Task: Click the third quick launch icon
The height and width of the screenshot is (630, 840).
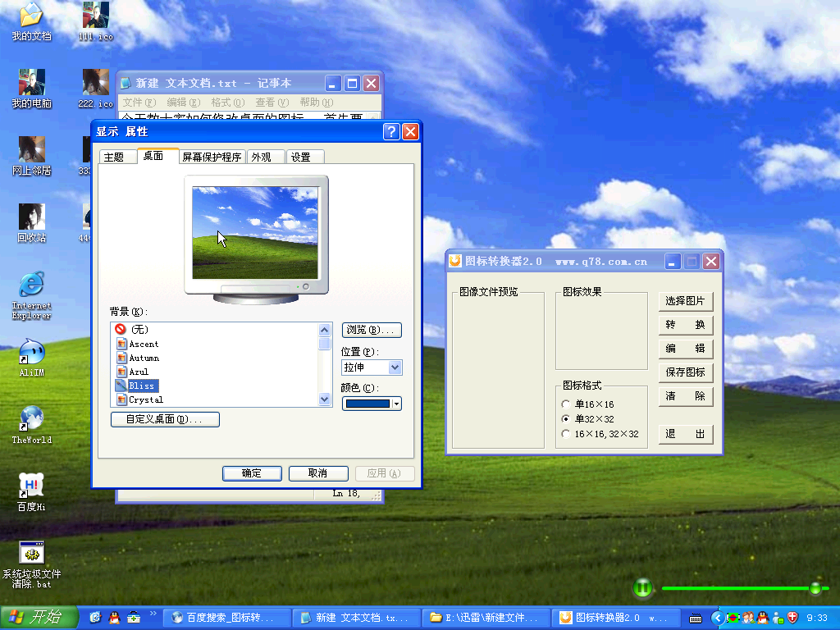Action: [x=134, y=618]
